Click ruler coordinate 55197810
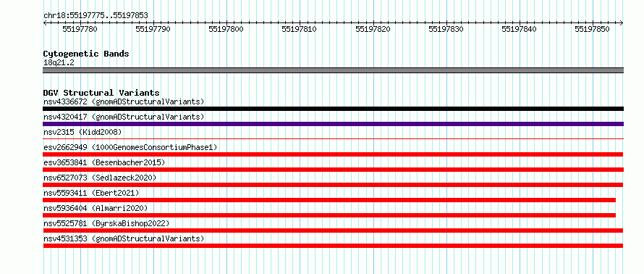 300,30
